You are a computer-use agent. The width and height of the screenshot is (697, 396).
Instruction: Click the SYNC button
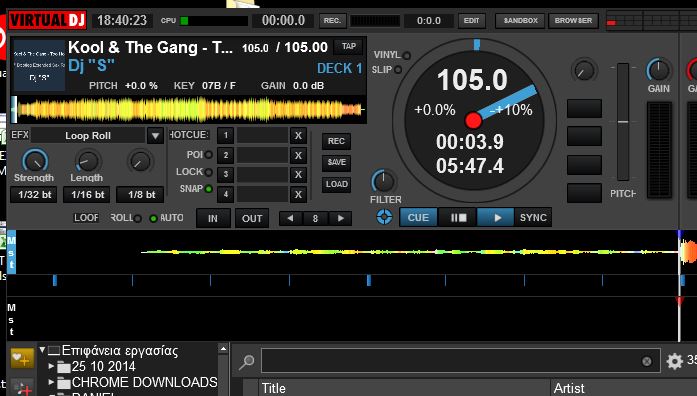coord(533,218)
